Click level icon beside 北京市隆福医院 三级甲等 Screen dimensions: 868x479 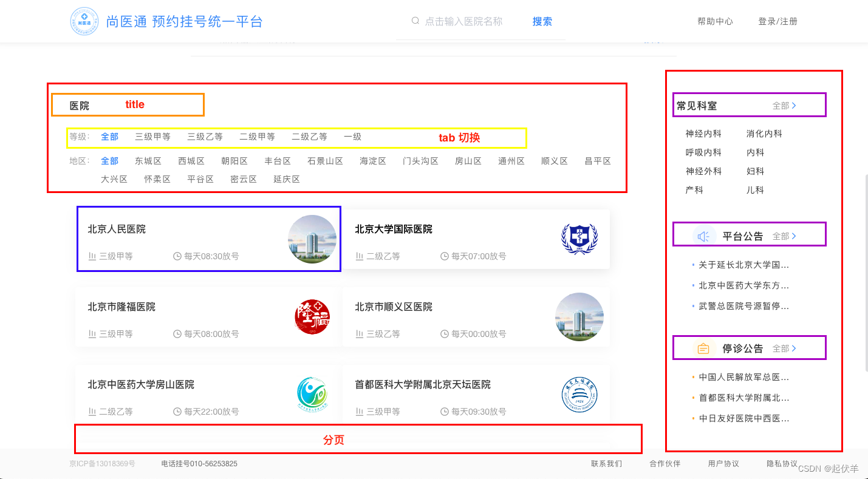tap(92, 334)
